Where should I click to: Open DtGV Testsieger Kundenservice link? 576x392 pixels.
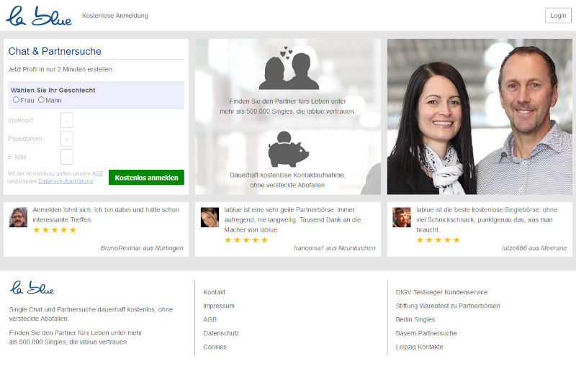pos(441,292)
